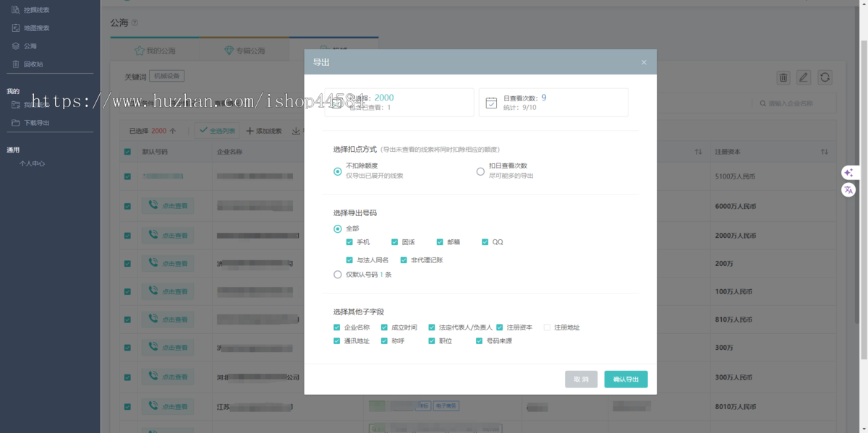Viewport: 868px width, 433px height.
Task: Click the calendar icon beside 日查看次数
Action: [491, 103]
